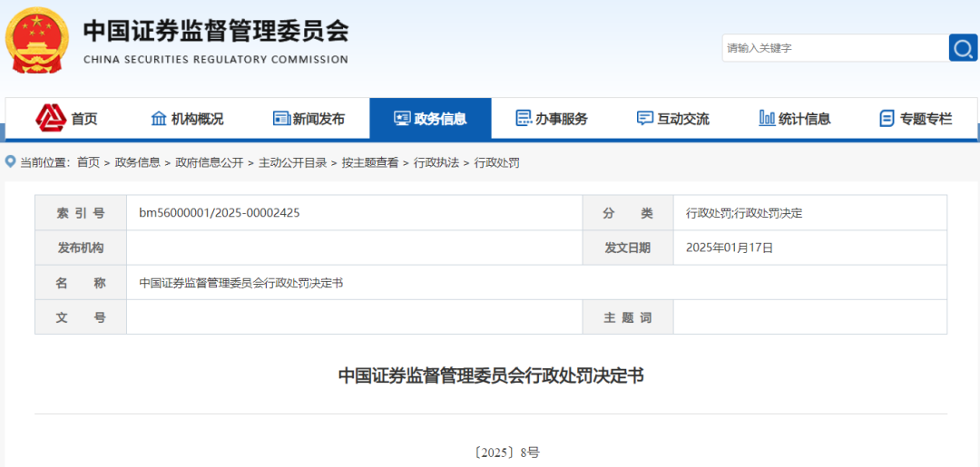Follow the 主动公开目录 breadcrumb link
The width and height of the screenshot is (980, 467).
(292, 163)
